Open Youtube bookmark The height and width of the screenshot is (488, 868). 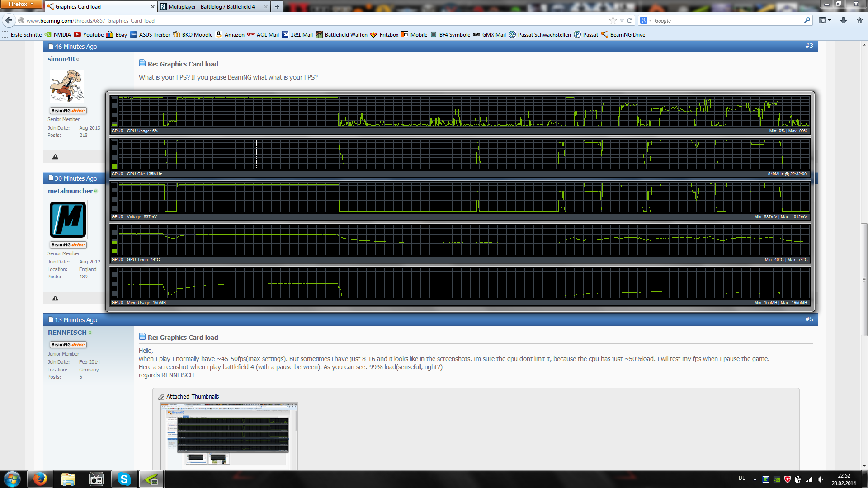(x=89, y=34)
